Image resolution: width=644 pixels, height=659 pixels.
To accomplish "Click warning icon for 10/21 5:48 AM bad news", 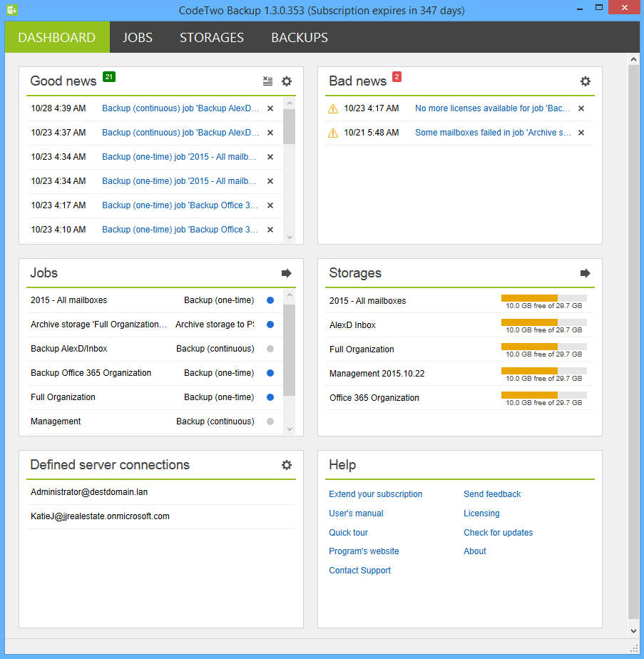I will point(333,133).
